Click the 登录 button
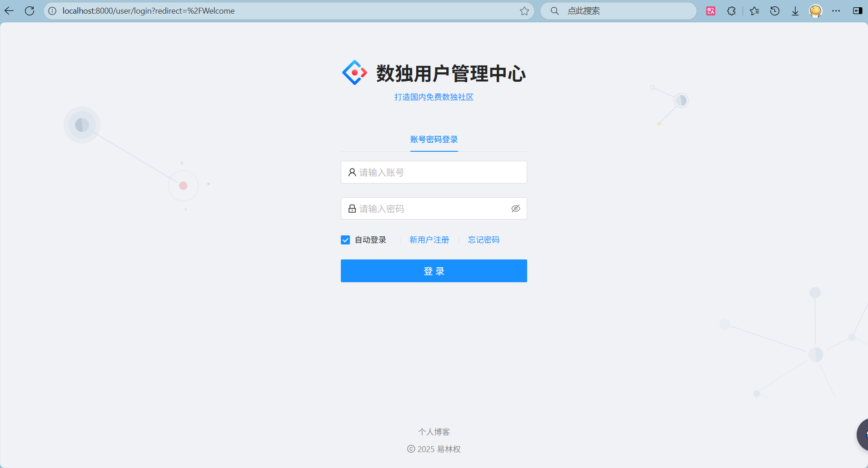The image size is (868, 468). (434, 271)
